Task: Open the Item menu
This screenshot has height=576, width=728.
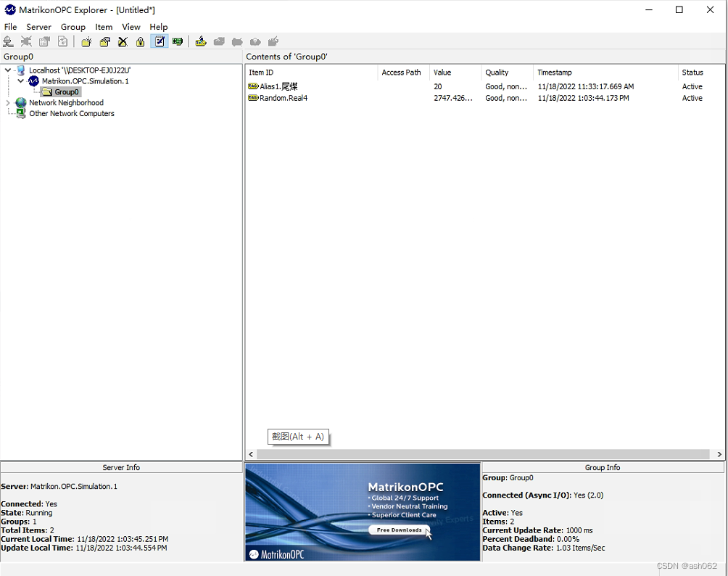Action: point(104,27)
